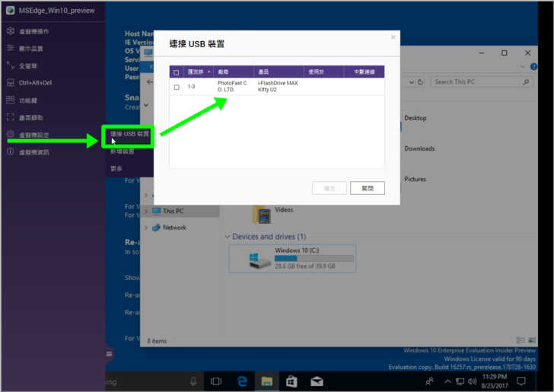The height and width of the screenshot is (392, 554).
Task: Click the Explorer address bar refresh icon
Action: tap(420, 82)
